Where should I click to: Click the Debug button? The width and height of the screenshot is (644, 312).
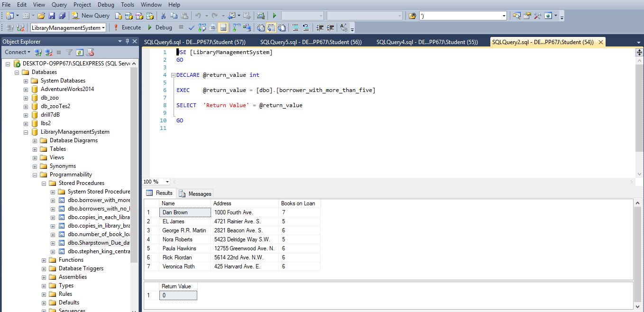pyautogui.click(x=160, y=28)
